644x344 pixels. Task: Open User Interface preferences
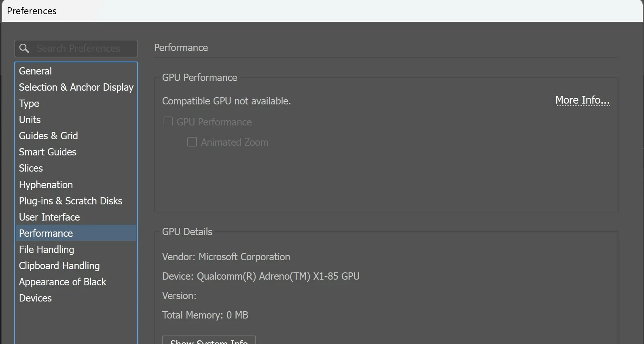49,217
